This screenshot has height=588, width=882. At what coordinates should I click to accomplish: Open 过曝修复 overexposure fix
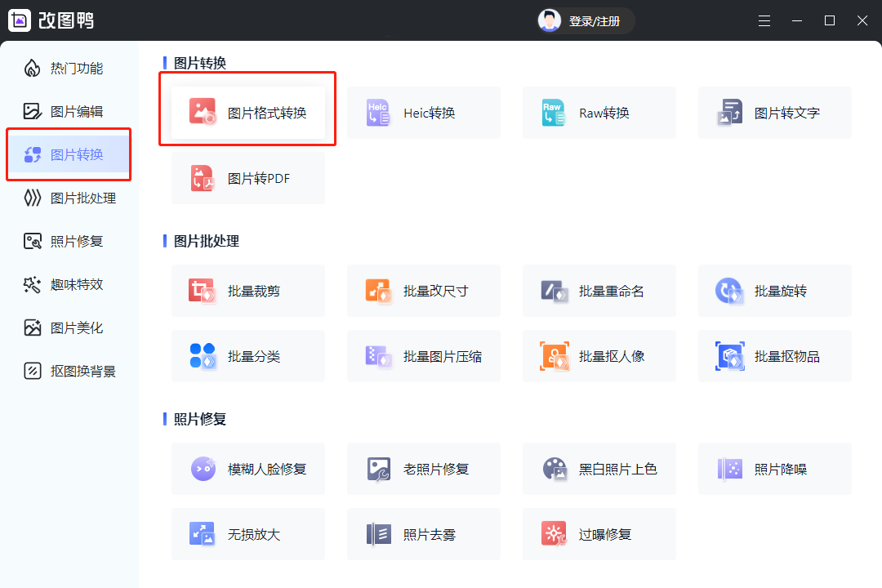point(599,534)
